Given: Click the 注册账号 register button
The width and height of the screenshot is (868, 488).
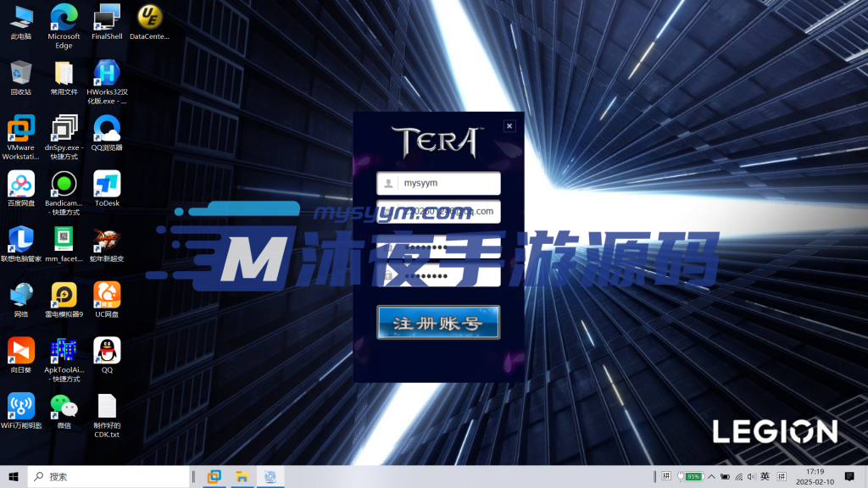Looking at the screenshot, I should click(x=438, y=323).
